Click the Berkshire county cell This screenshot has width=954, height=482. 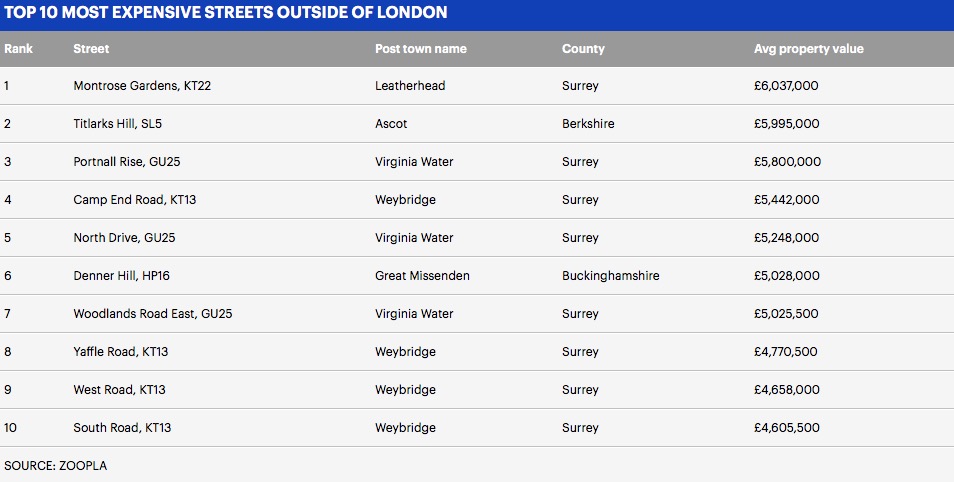tap(588, 124)
